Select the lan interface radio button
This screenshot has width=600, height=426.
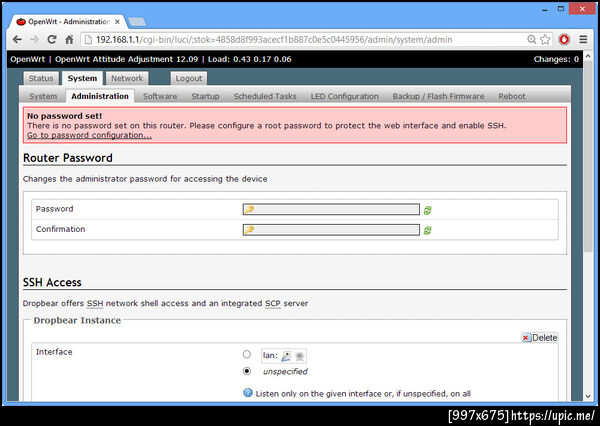pyautogui.click(x=247, y=354)
